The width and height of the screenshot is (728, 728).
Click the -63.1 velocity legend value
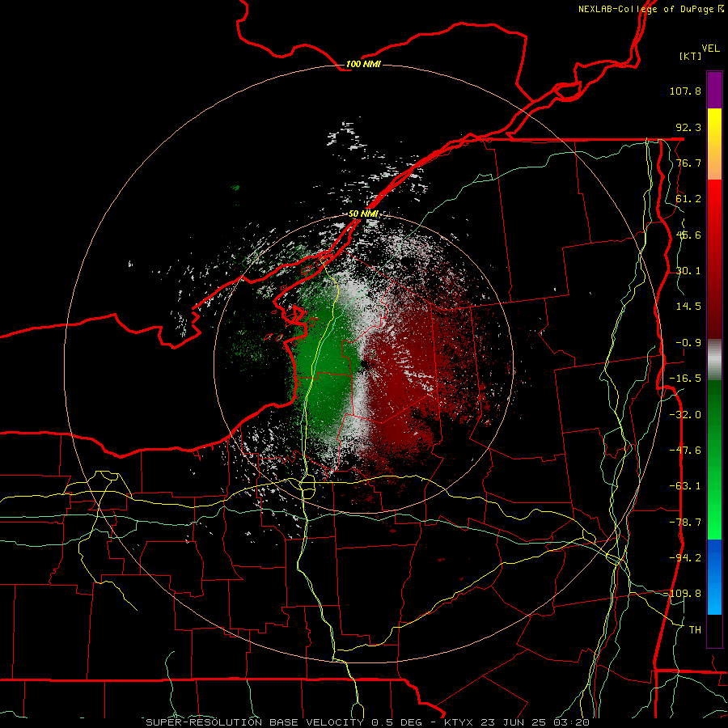click(685, 486)
